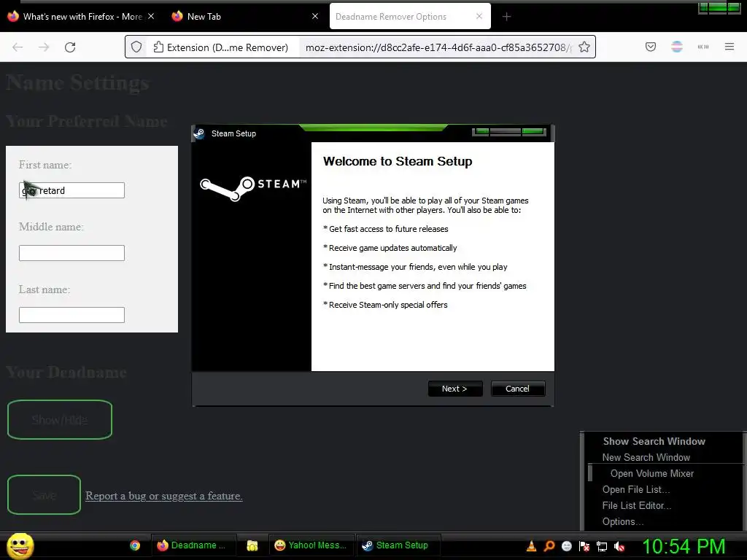Save page to Pocket
747x560 pixels.
pyautogui.click(x=651, y=47)
